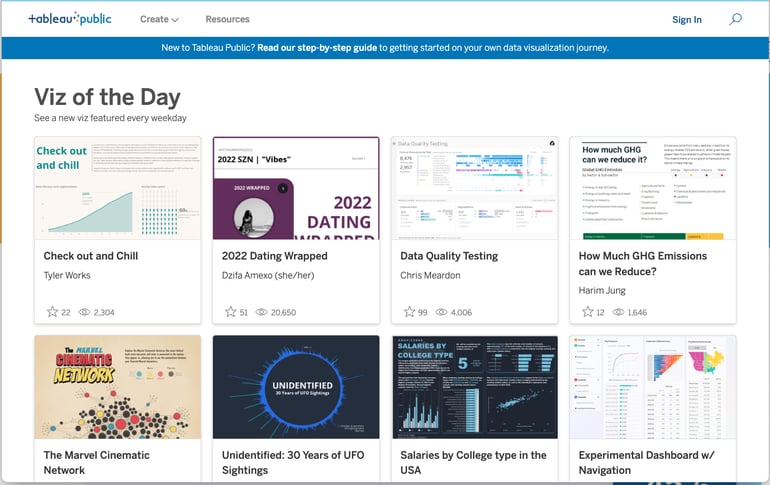The width and height of the screenshot is (770, 485).
Task: Open How much GHG thumbnail image
Action: (653, 189)
